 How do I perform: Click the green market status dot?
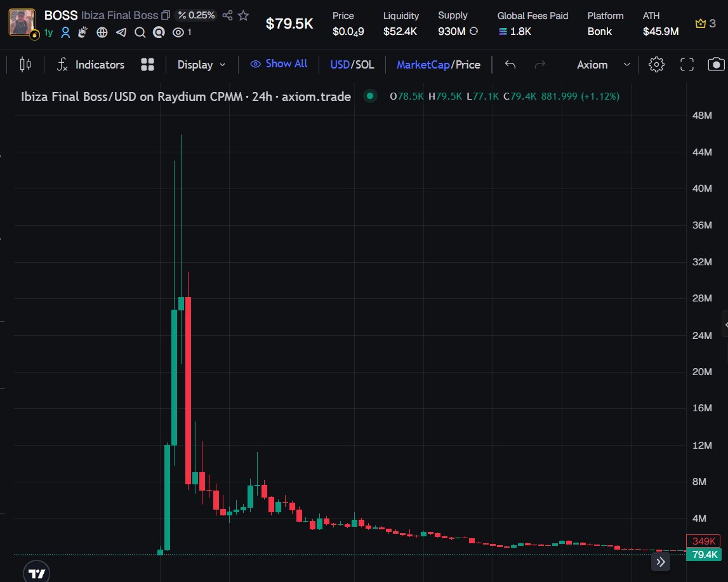[x=370, y=96]
